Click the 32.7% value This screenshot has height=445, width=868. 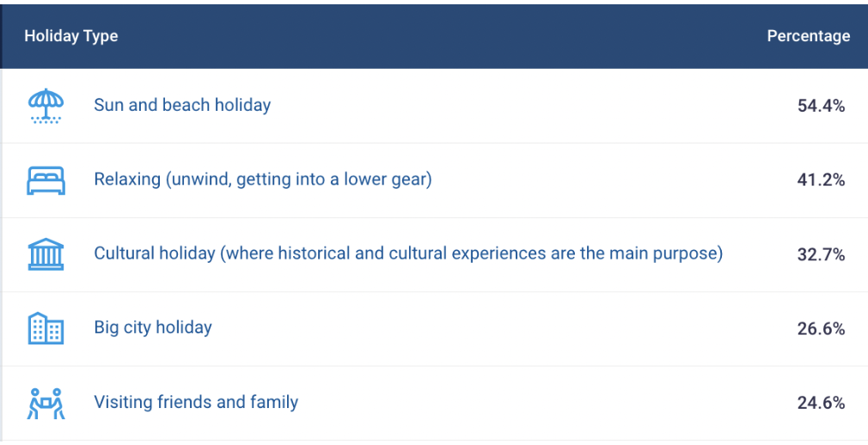(821, 254)
